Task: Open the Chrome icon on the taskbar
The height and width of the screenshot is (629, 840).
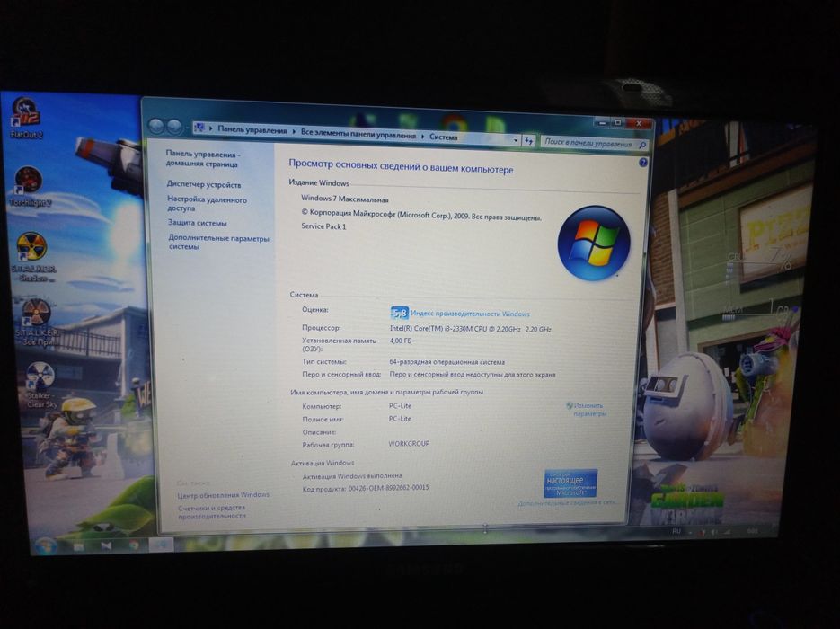Action: point(134,545)
